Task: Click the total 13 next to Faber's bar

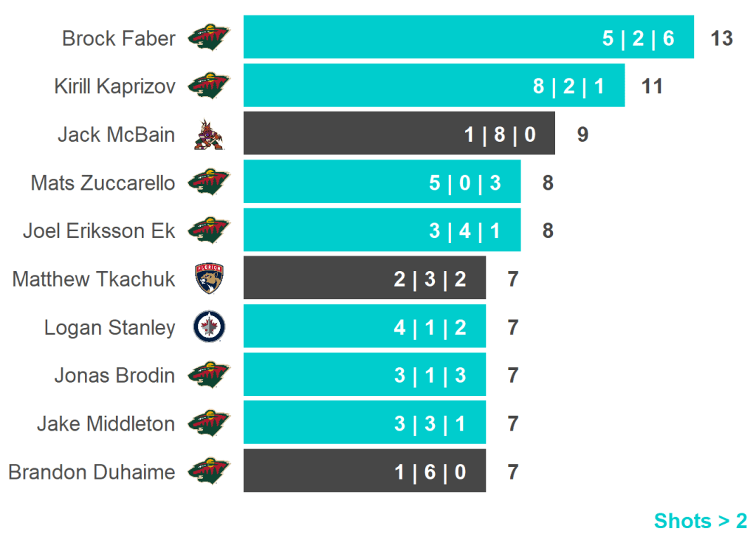Action: click(721, 38)
